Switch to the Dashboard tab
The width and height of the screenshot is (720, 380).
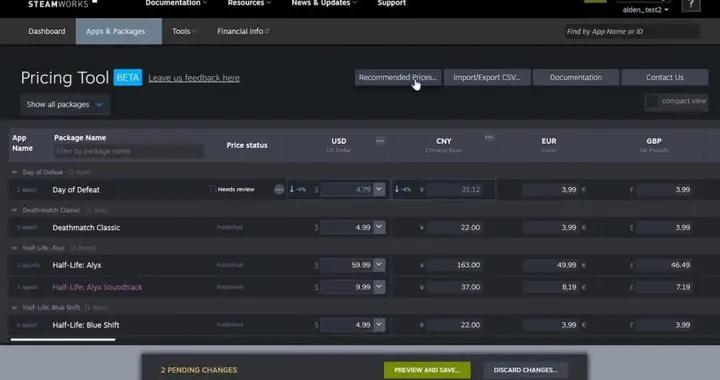pos(47,31)
